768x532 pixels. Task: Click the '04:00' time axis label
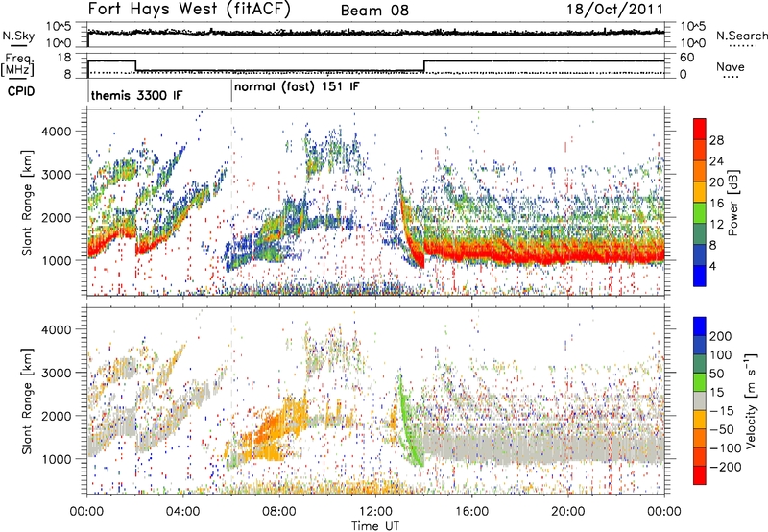click(182, 512)
